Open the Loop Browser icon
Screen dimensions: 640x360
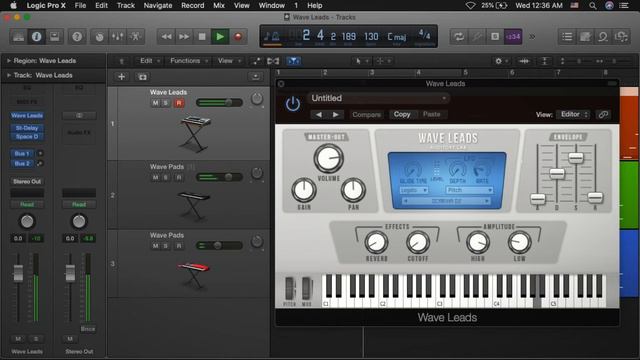click(x=603, y=37)
